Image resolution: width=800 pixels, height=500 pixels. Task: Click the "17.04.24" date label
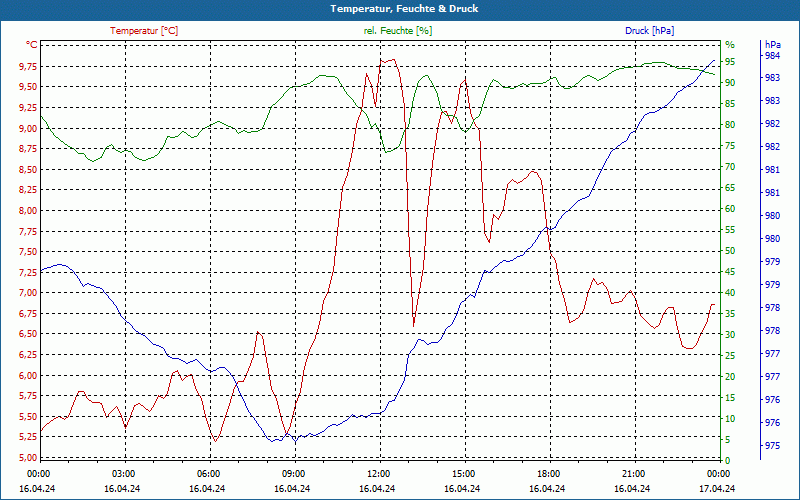tap(718, 488)
